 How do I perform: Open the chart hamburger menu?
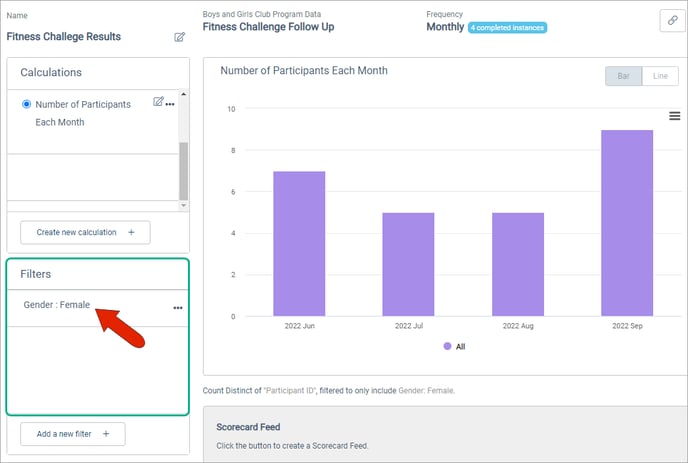pyautogui.click(x=674, y=116)
